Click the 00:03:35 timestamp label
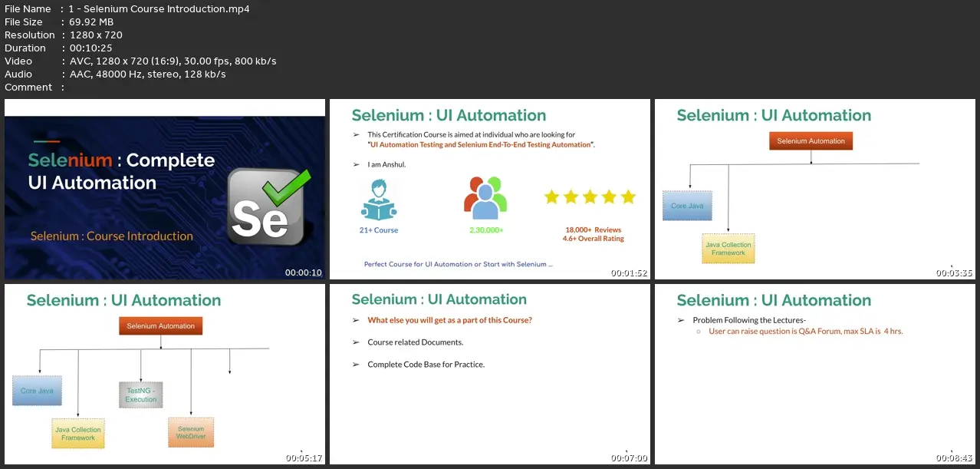This screenshot has height=469, width=980. click(954, 272)
